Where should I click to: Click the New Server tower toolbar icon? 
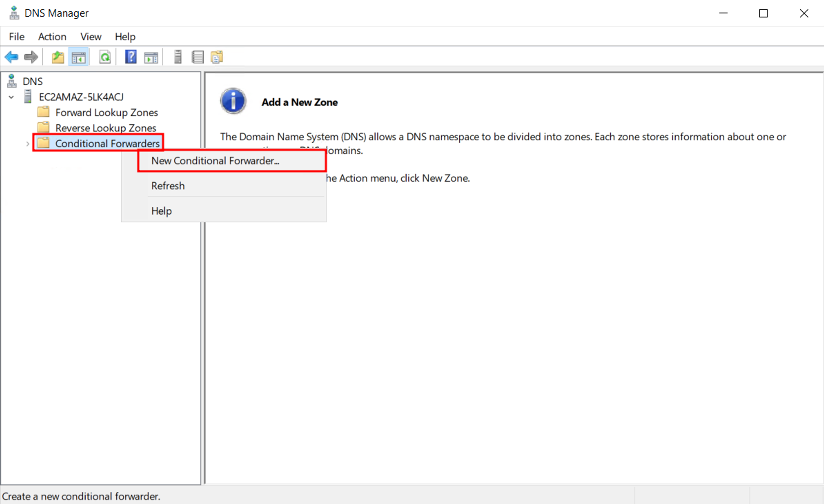pos(178,57)
